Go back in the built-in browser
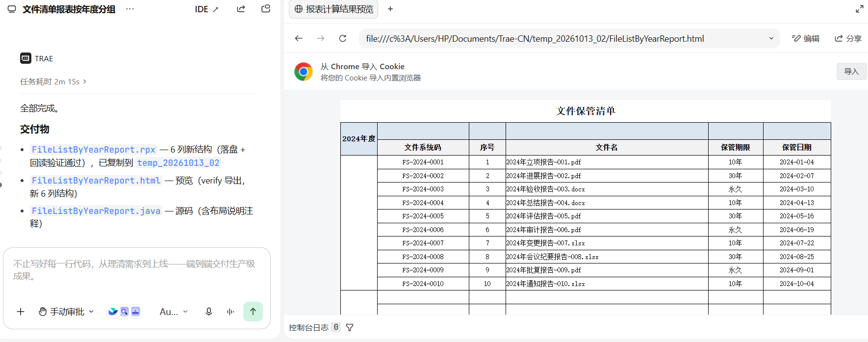This screenshot has width=868, height=342. click(299, 38)
